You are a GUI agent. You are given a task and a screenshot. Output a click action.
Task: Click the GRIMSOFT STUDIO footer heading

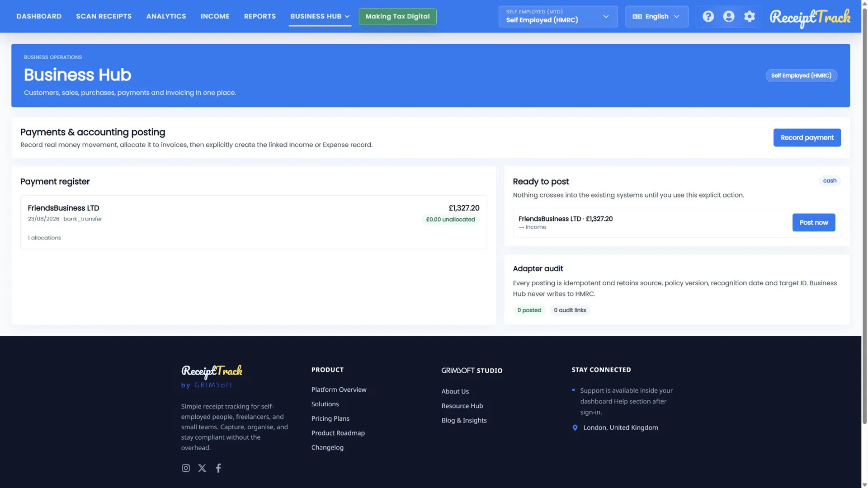472,371
